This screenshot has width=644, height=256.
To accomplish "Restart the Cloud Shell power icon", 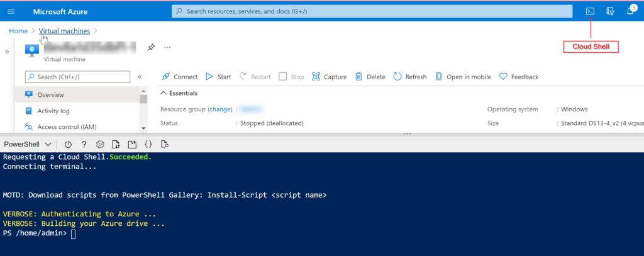I will pos(68,144).
